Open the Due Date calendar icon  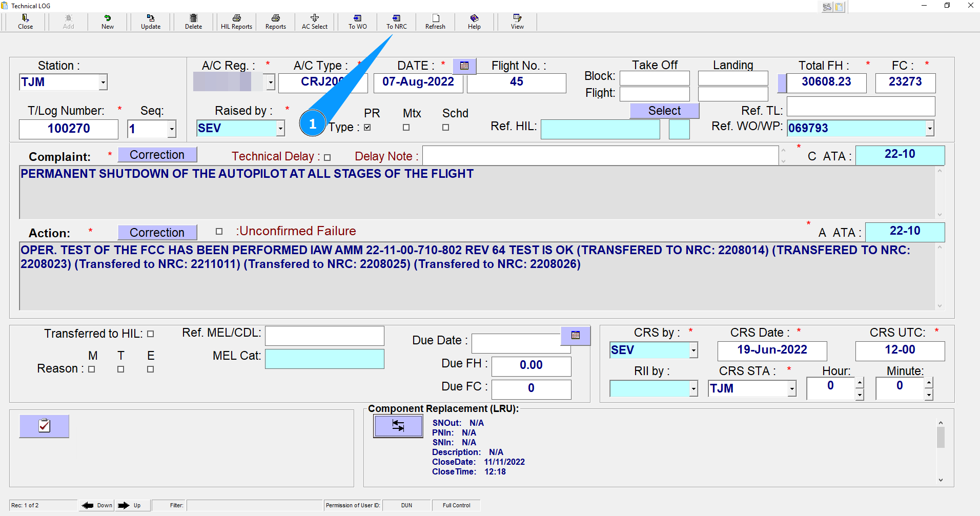click(576, 335)
